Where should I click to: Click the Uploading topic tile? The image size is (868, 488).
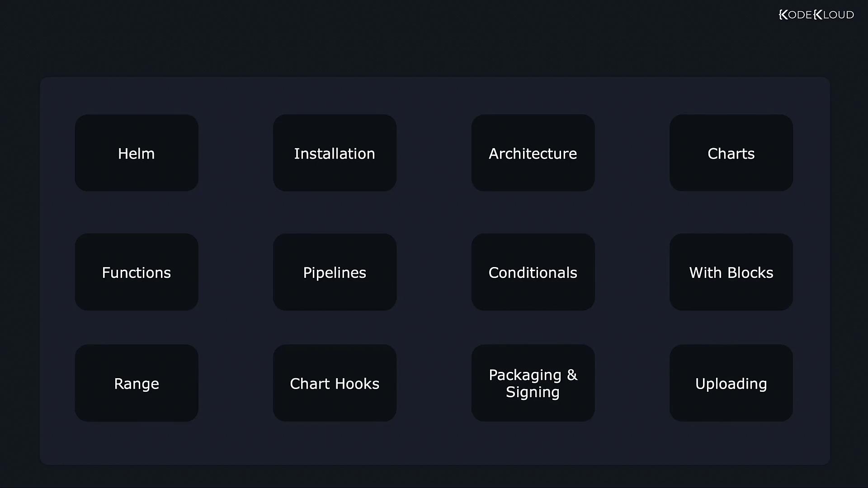click(x=731, y=384)
